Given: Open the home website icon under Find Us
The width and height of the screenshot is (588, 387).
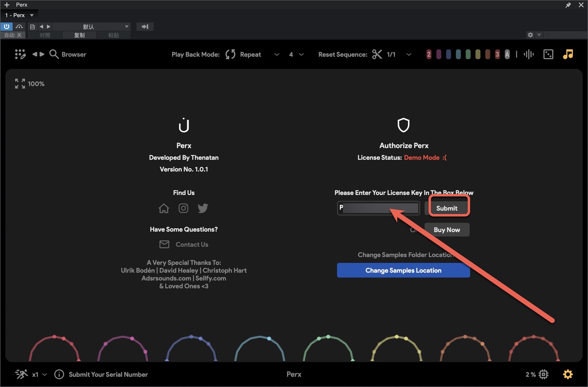Looking at the screenshot, I should coord(164,208).
